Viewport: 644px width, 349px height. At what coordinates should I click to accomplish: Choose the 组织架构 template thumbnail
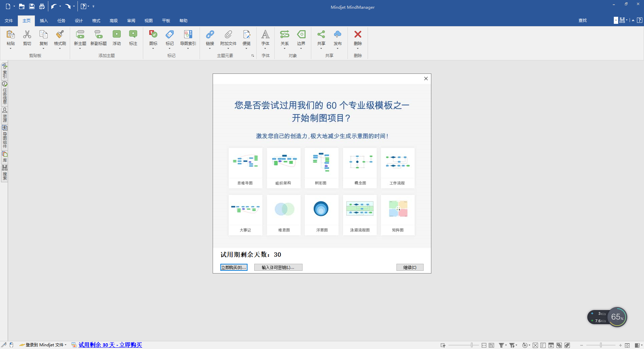click(x=284, y=168)
